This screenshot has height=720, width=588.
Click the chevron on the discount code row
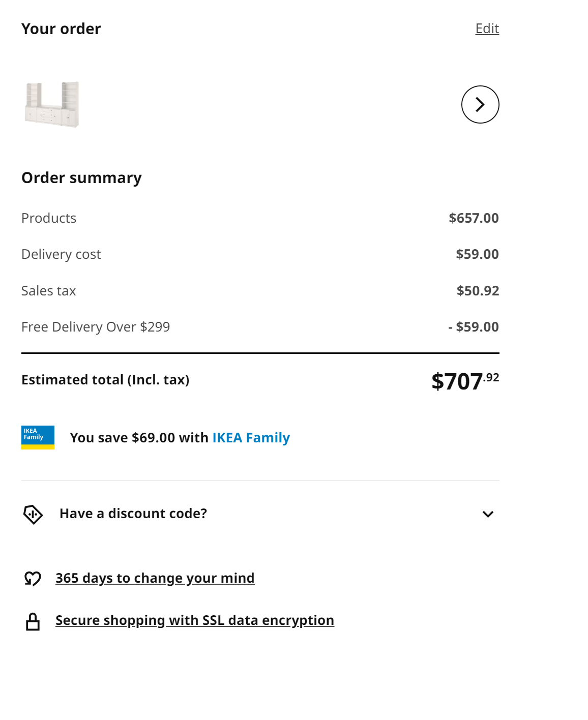tap(488, 514)
